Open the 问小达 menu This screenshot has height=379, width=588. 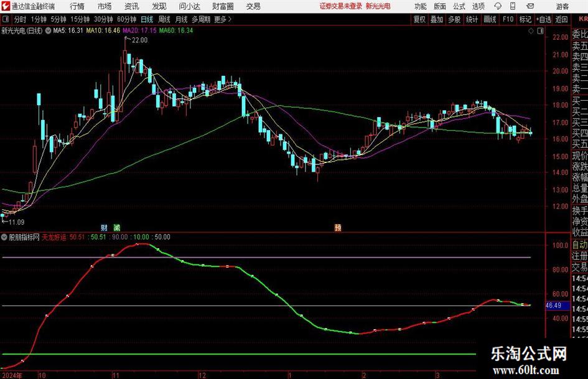coord(189,6)
